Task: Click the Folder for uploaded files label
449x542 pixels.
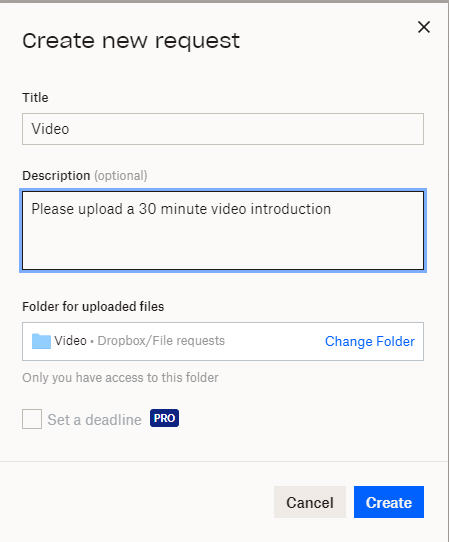Action: point(93,307)
